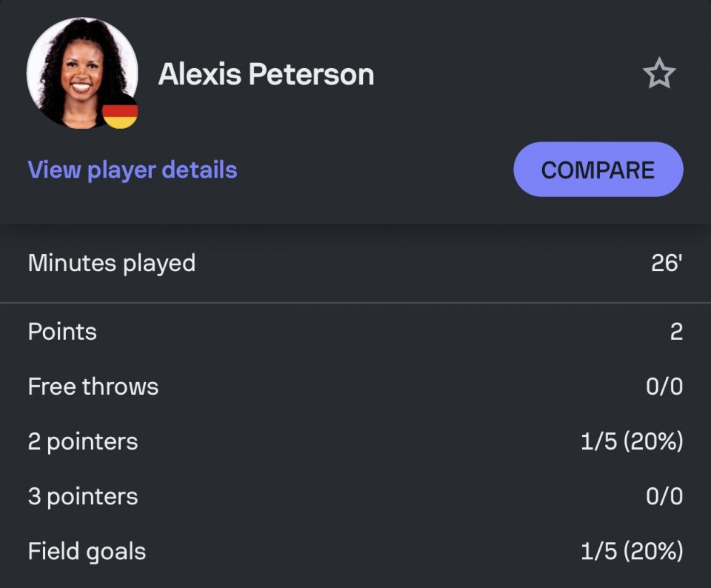Click the (20%) percentage in Field goals row
The width and height of the screenshot is (711, 588).
tap(653, 551)
